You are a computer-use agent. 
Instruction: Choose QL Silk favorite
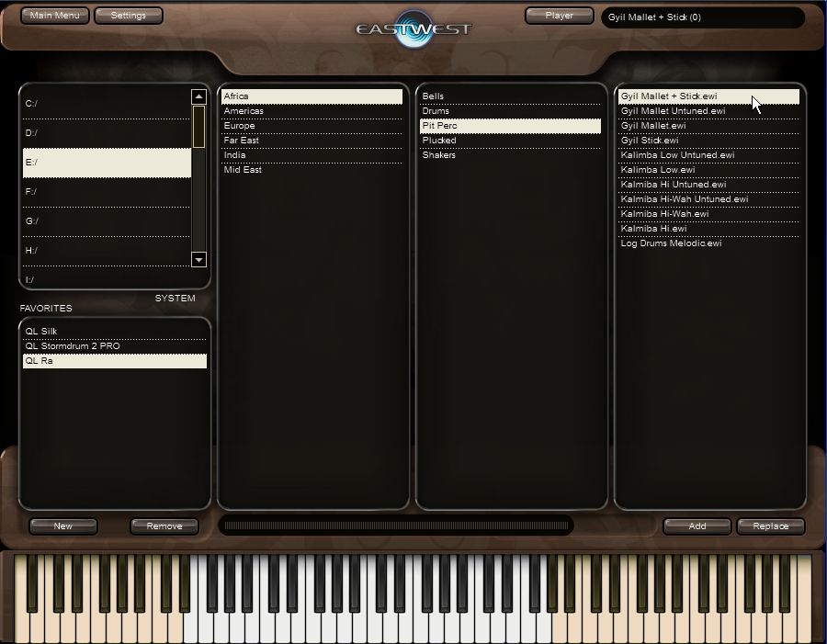115,332
